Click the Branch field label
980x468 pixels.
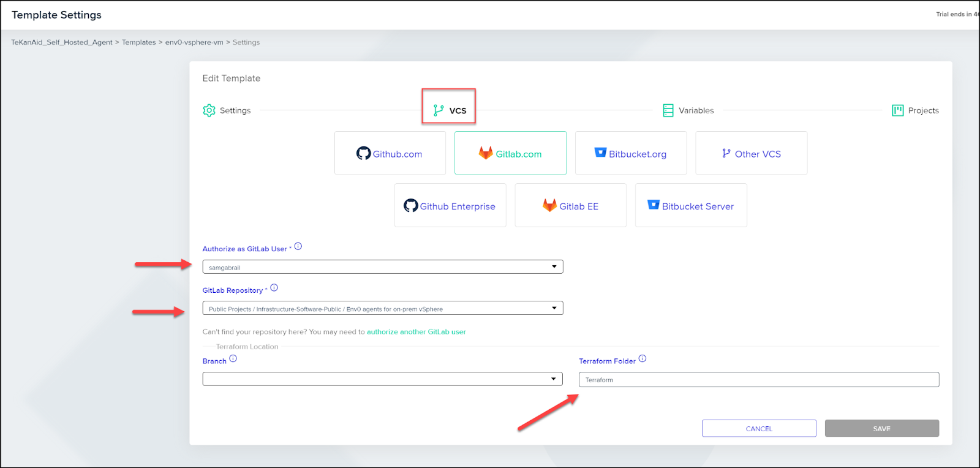click(x=214, y=361)
